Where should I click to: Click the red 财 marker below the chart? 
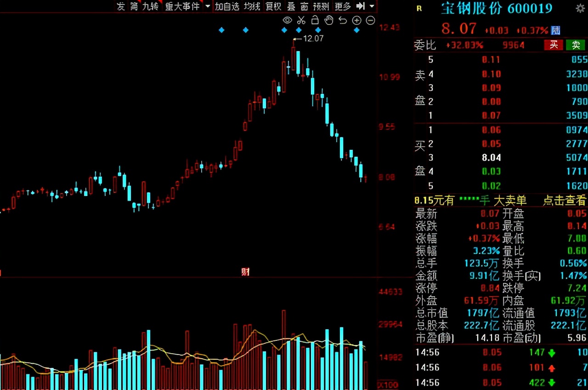click(x=245, y=272)
